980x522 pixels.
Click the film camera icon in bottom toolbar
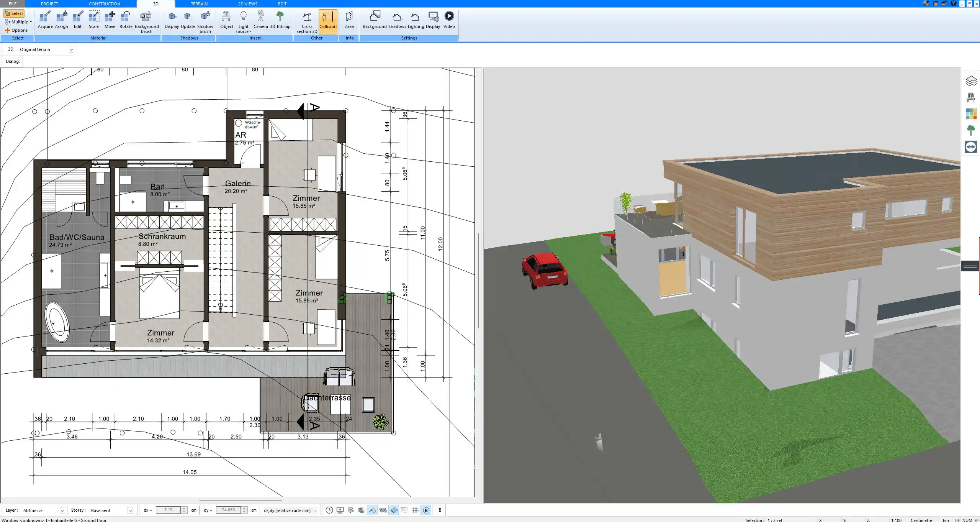pos(350,510)
